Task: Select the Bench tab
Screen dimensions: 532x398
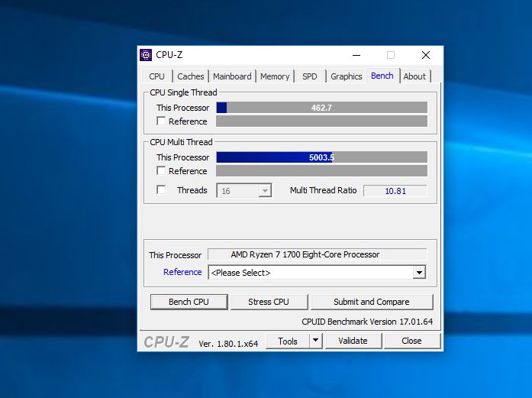Action: [382, 76]
